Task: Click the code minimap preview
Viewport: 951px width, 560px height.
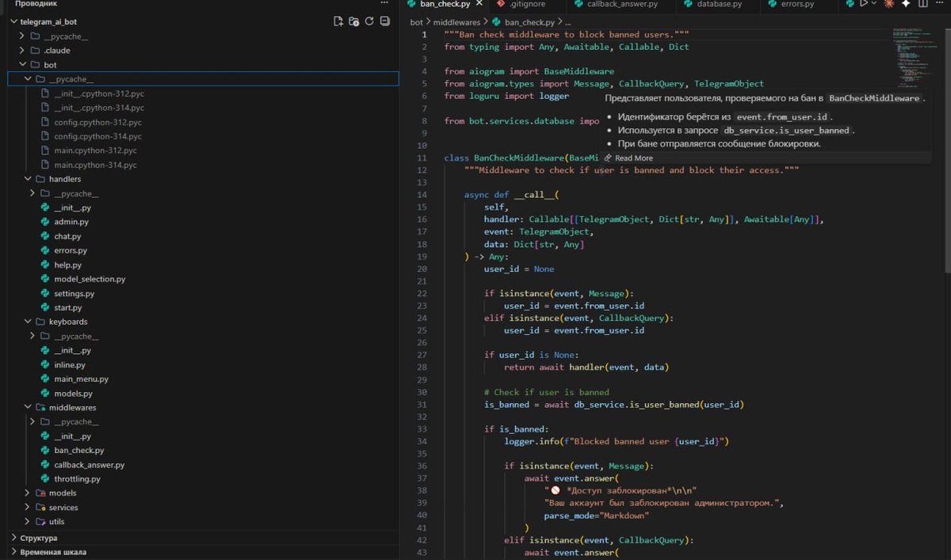Action: click(915, 59)
